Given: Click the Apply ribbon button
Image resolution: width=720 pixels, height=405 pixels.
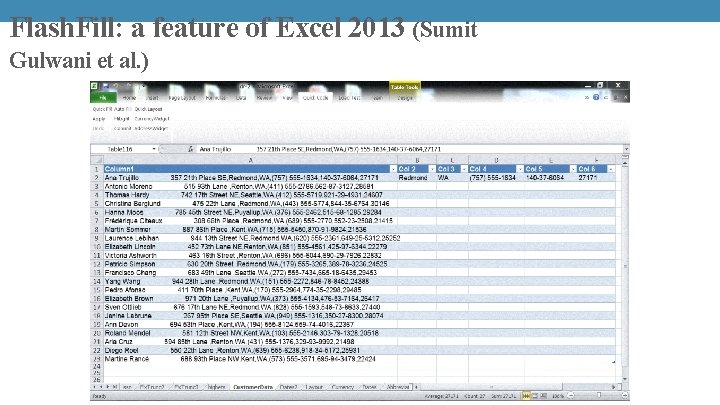Looking at the screenshot, I should [99, 119].
